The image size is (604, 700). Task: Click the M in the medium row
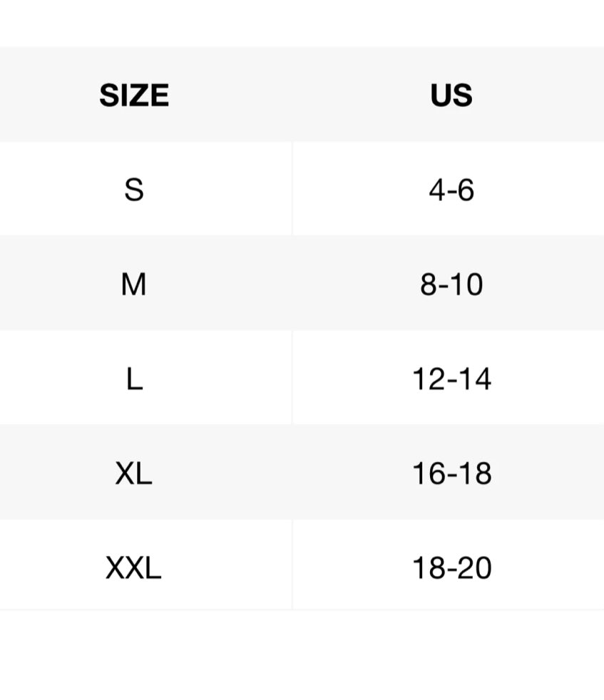point(133,284)
